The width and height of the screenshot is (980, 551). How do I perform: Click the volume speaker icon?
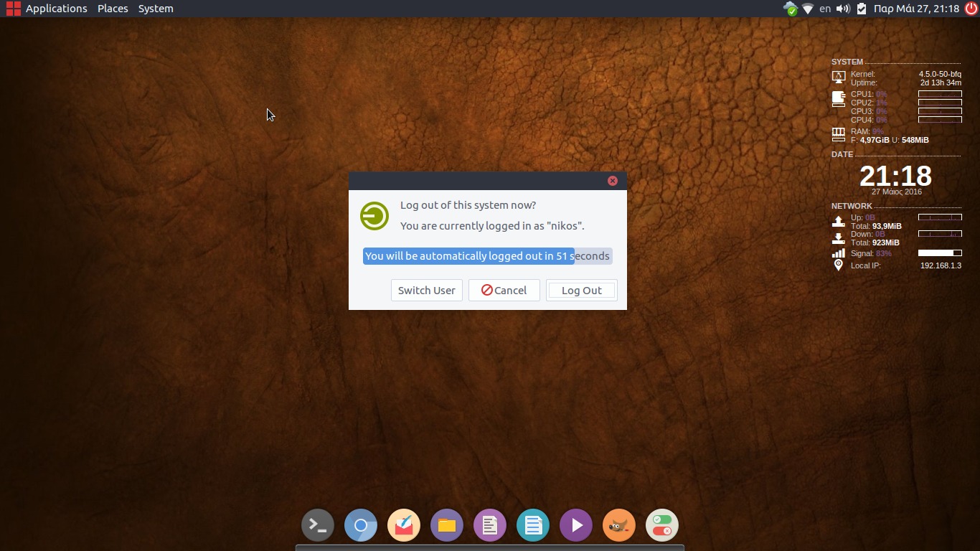pos(843,9)
